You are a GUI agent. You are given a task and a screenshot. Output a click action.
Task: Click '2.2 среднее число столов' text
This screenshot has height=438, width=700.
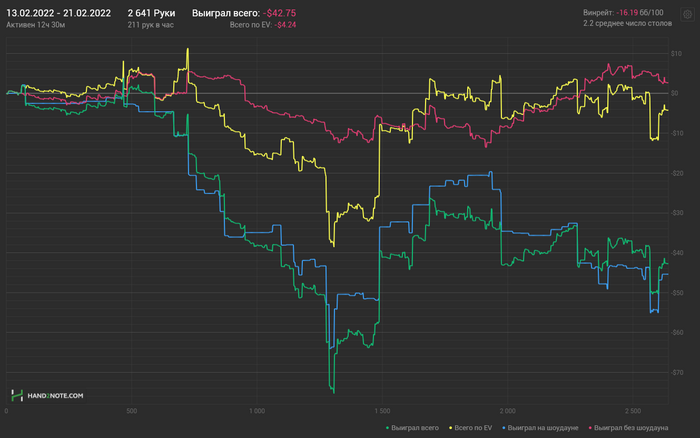click(627, 23)
